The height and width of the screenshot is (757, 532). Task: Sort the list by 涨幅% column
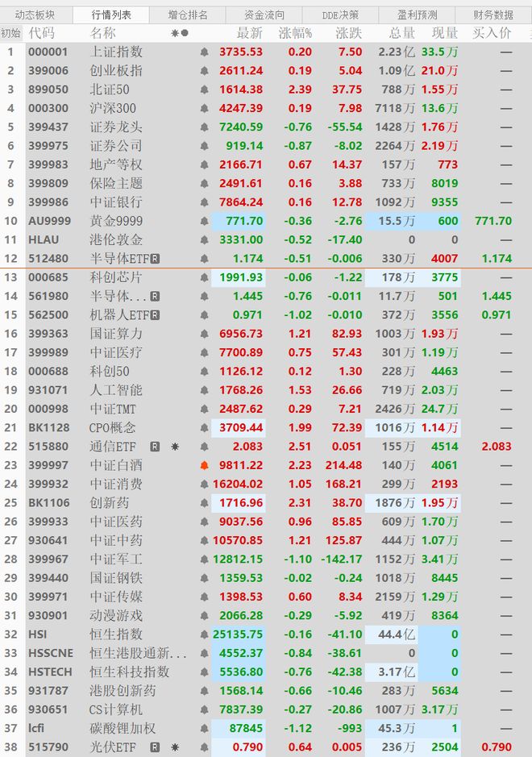[295, 33]
